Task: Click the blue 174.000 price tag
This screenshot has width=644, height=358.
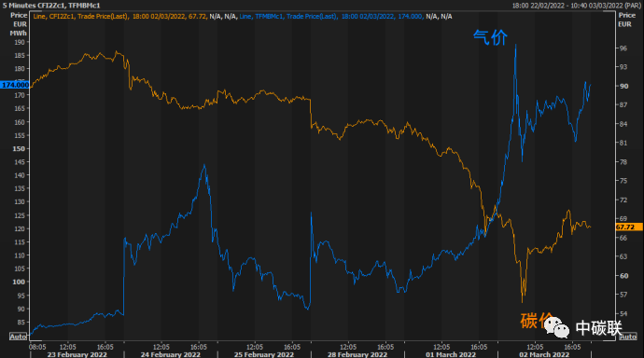Action: coord(15,85)
